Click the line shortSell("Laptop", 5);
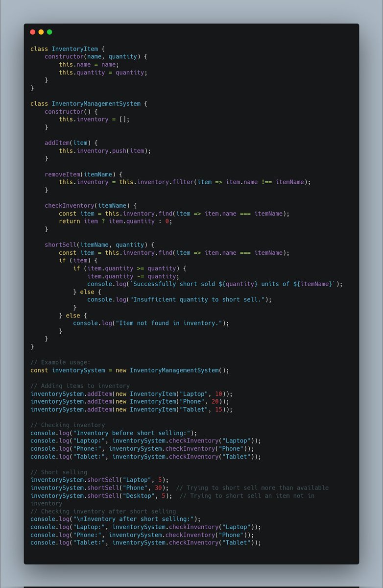This screenshot has width=383, height=588. [99, 480]
